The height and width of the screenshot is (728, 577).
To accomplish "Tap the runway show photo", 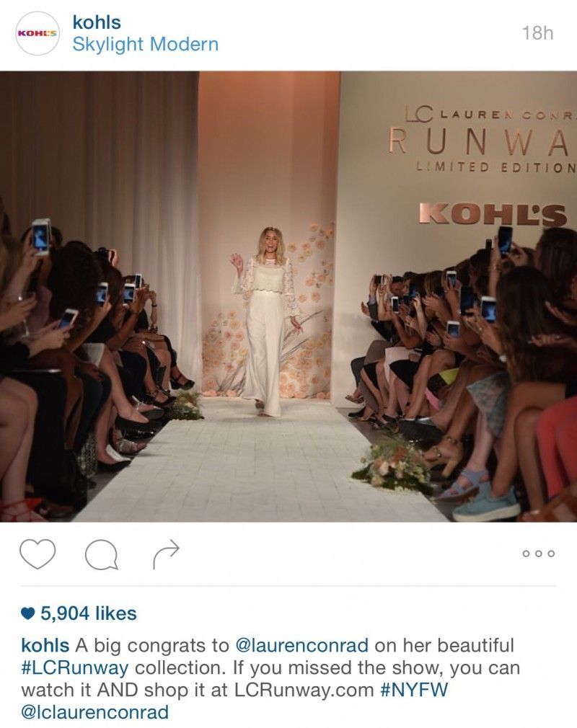I will click(288, 297).
